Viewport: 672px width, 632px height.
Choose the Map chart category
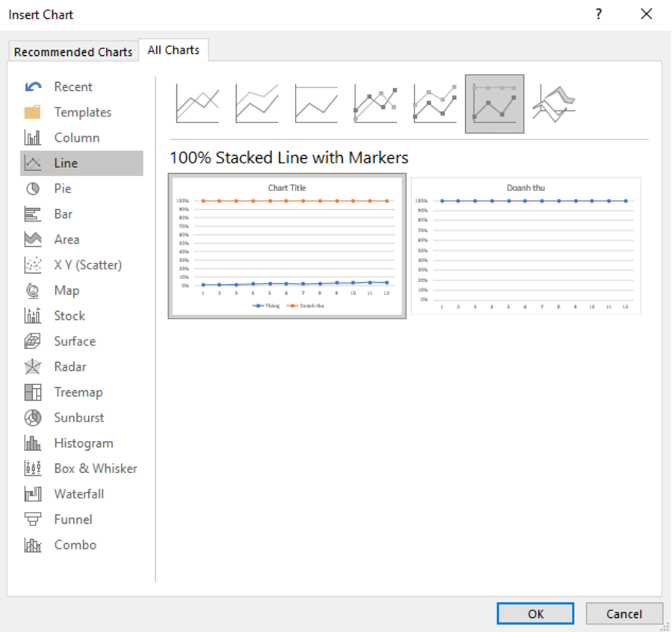click(x=82, y=291)
